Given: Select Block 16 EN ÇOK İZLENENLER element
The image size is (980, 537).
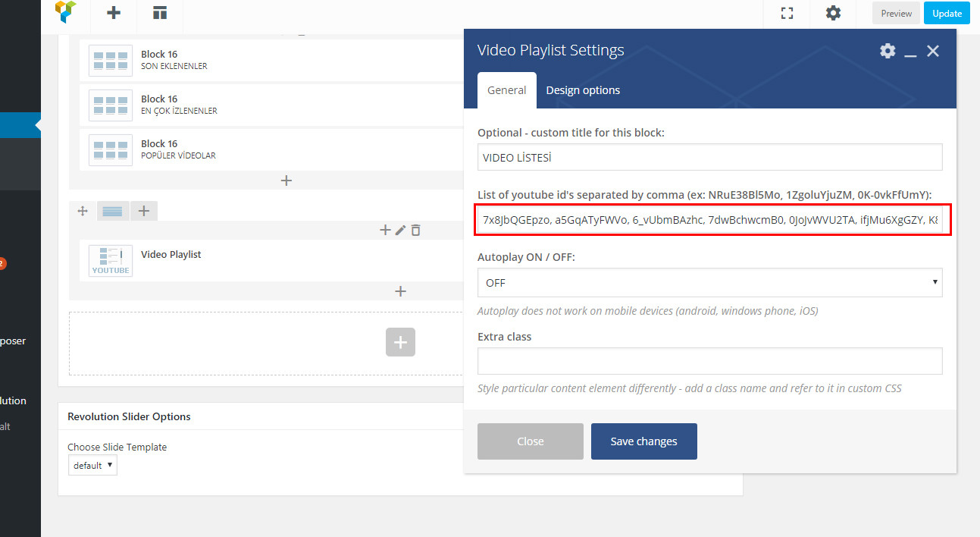Looking at the screenshot, I should [x=271, y=105].
